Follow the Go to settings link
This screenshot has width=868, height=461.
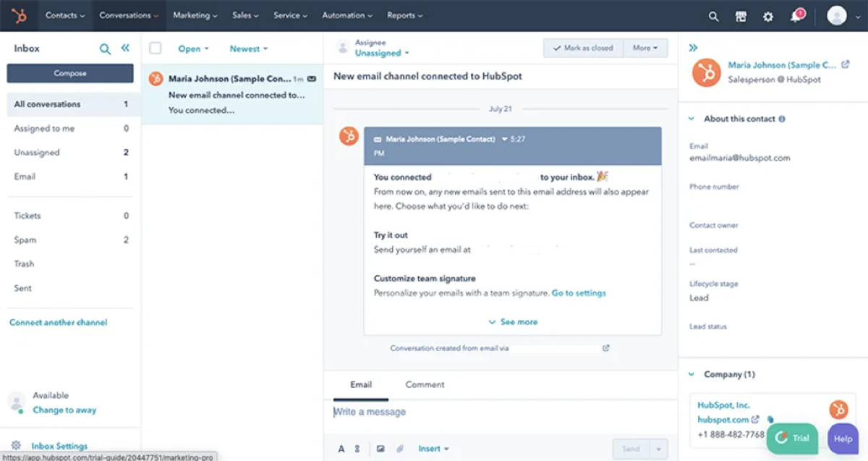(579, 293)
